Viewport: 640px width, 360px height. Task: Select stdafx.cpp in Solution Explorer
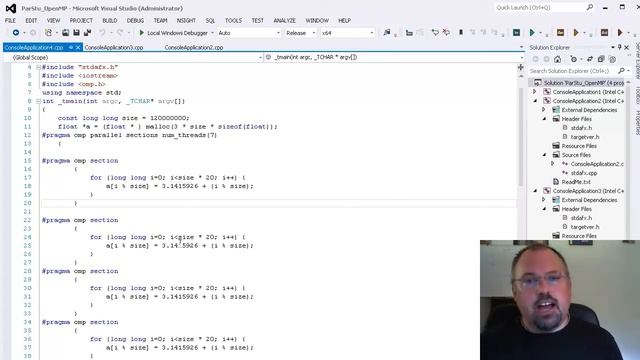[584, 173]
